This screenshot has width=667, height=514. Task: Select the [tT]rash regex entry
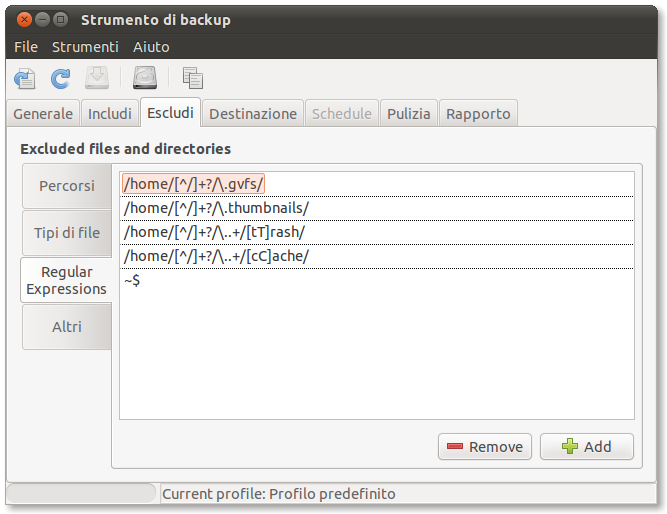click(x=214, y=232)
